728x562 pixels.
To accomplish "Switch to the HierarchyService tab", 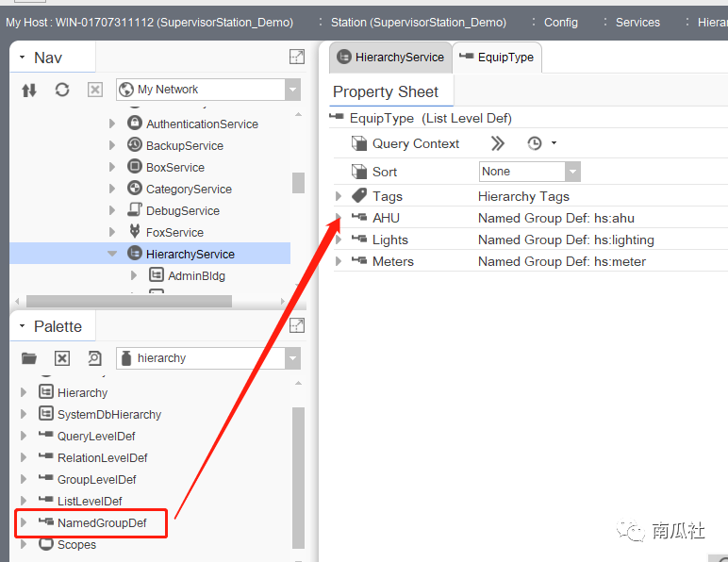I will tap(390, 58).
